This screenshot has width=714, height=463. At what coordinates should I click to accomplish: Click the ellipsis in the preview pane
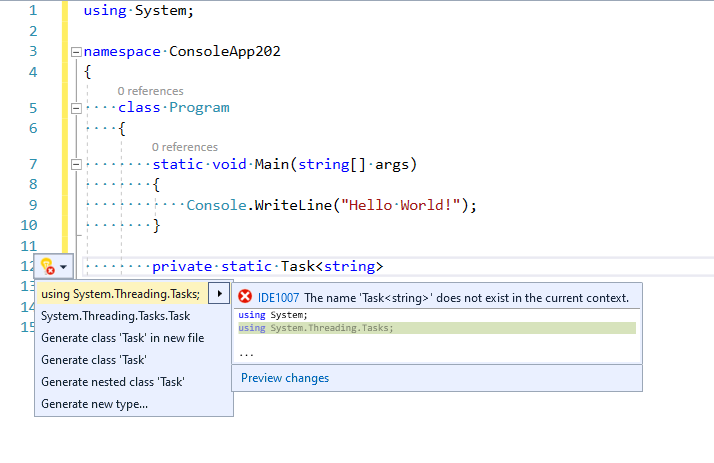coord(246,354)
